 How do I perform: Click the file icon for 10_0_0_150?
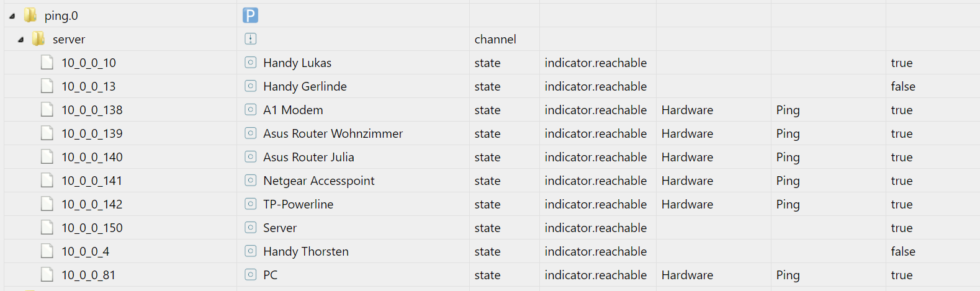point(47,228)
